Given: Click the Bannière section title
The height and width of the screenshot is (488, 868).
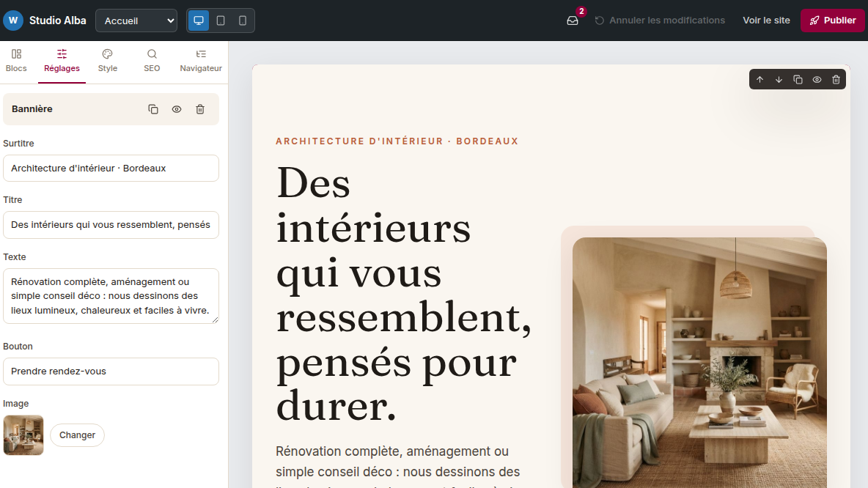Looking at the screenshot, I should pyautogui.click(x=32, y=109).
